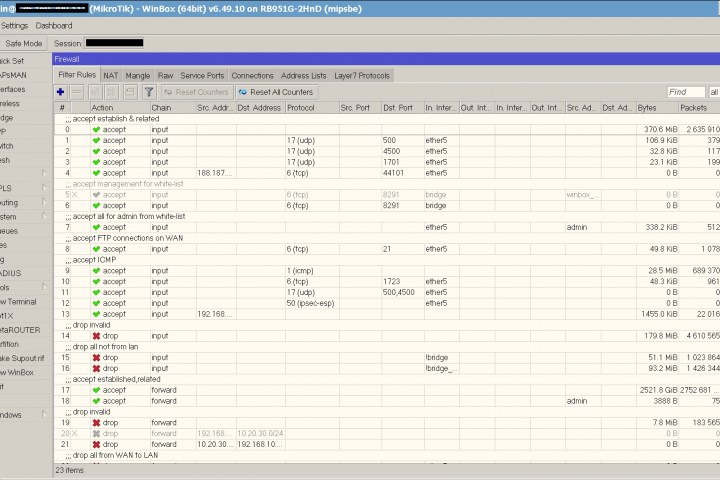Switch to the NAT tab
The width and height of the screenshot is (720, 480).
point(111,76)
